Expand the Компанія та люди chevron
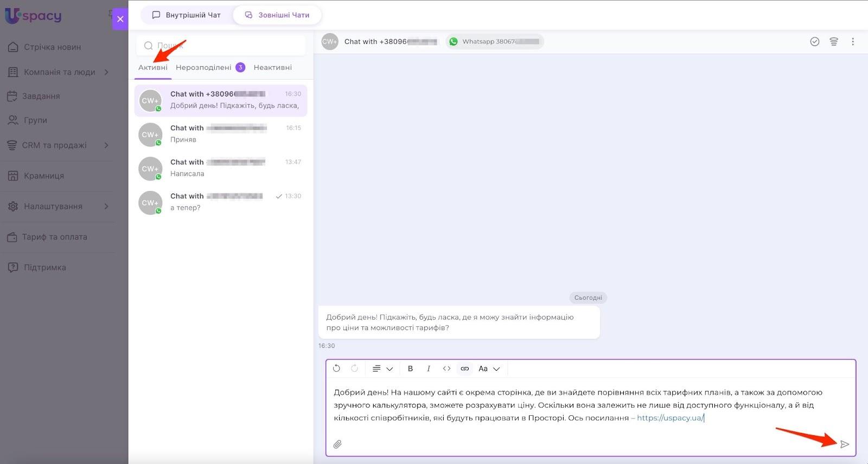This screenshot has height=464, width=868. 106,72
